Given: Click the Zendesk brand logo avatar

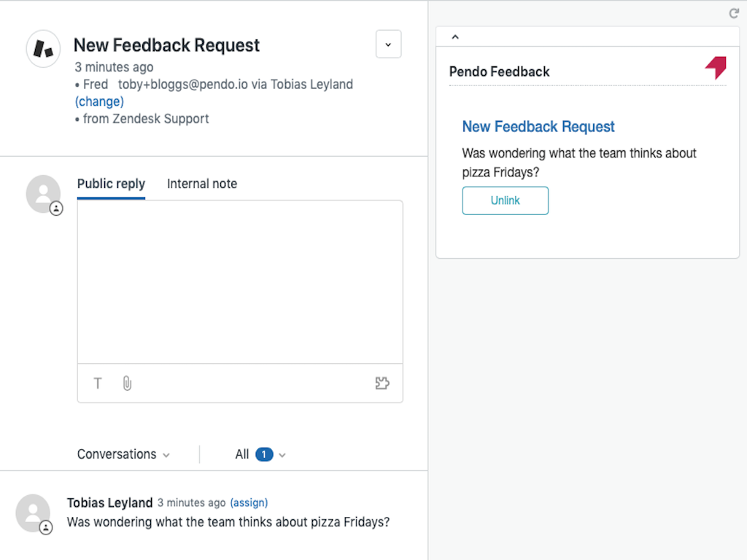Looking at the screenshot, I should click(43, 49).
